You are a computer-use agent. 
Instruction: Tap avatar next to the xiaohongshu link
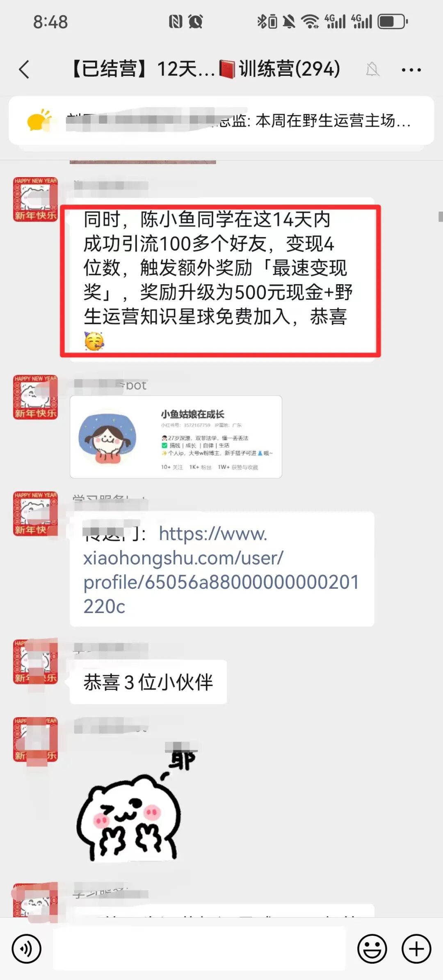(x=35, y=514)
